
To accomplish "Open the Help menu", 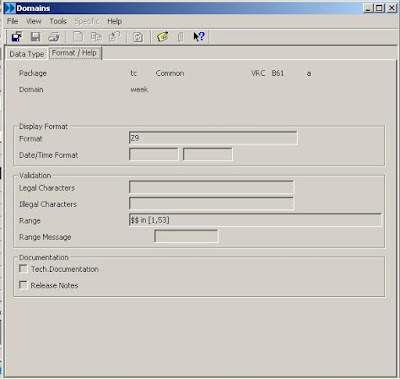I will click(x=114, y=21).
